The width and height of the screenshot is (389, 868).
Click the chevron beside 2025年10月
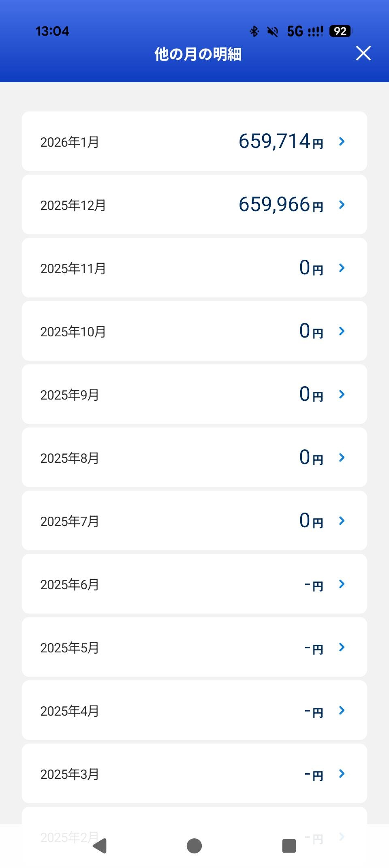click(342, 331)
